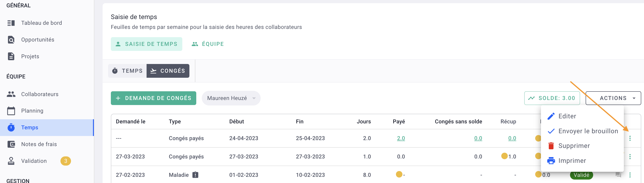Click the group icon in Équipe tab

click(x=195, y=44)
